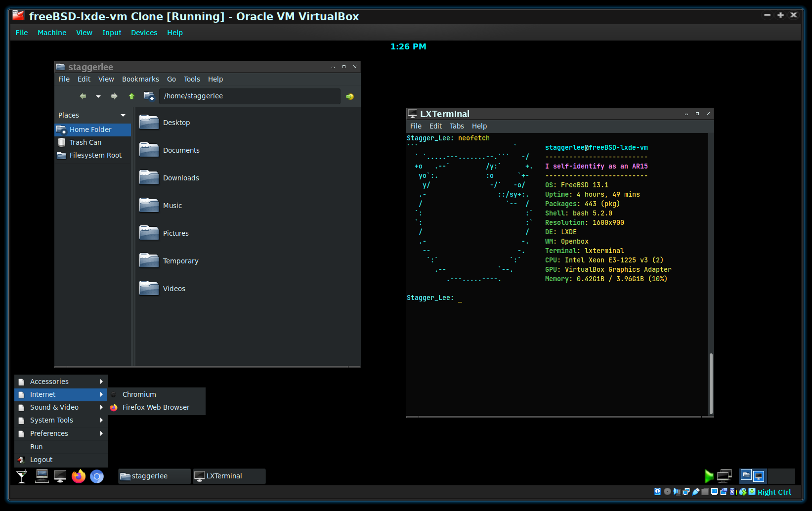The width and height of the screenshot is (812, 511).
Task: Open the file manager Help menu
Action: pos(215,79)
